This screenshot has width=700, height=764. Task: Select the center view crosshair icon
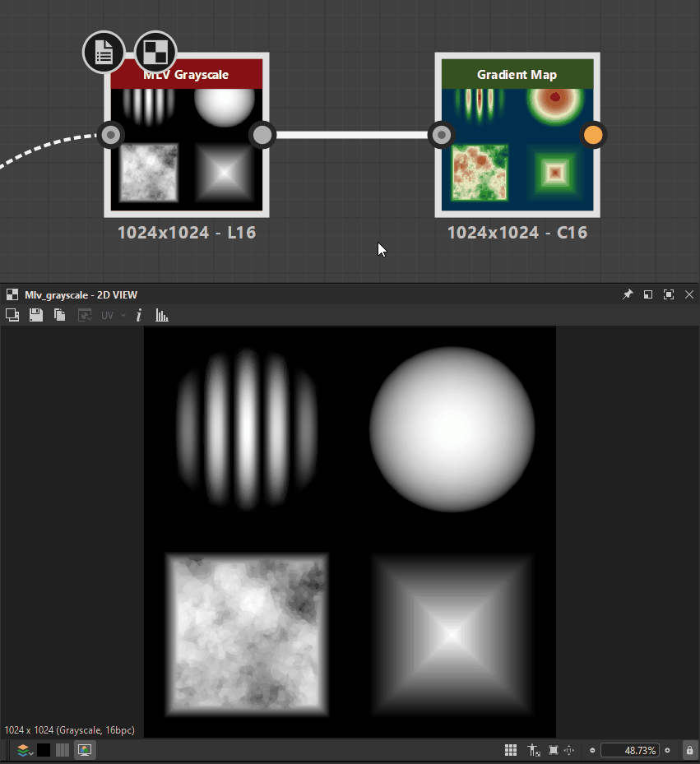pyautogui.click(x=568, y=750)
